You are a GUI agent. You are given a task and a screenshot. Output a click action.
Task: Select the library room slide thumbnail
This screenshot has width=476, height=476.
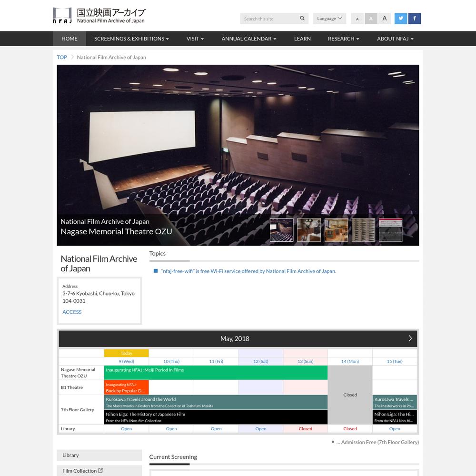point(337,230)
